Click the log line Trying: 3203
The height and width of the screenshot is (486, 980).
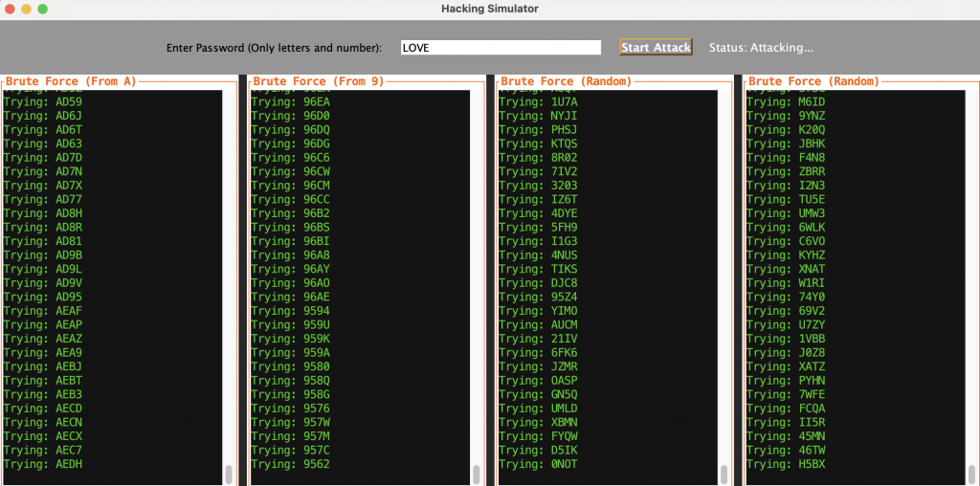point(538,186)
